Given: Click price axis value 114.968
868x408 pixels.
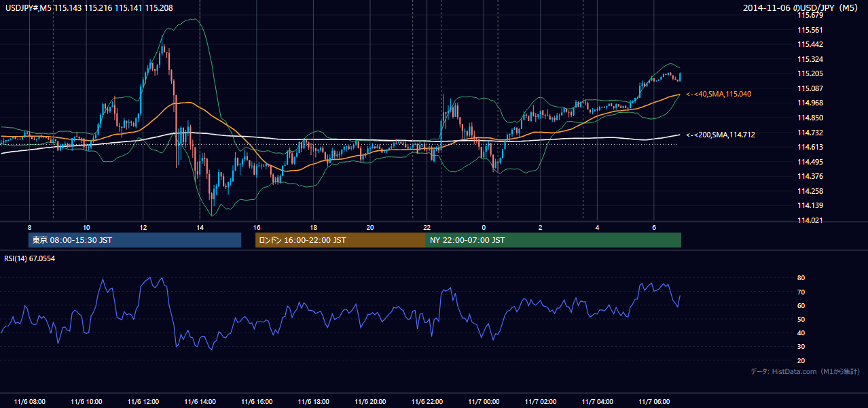Looking at the screenshot, I should coord(810,103).
